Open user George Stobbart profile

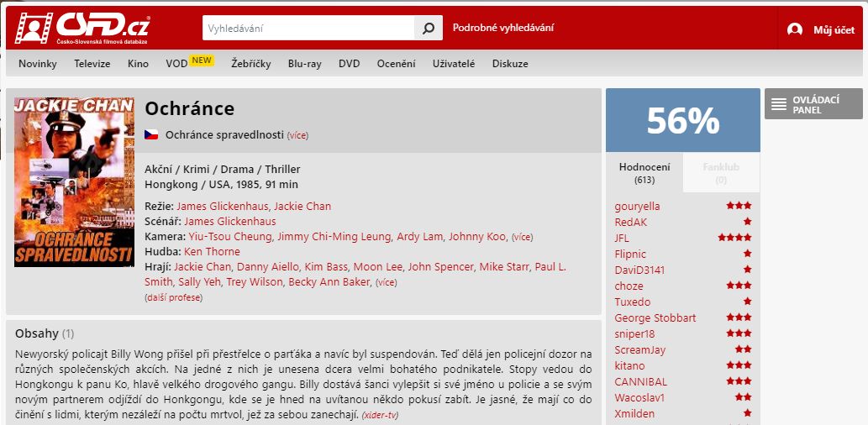pyautogui.click(x=655, y=318)
